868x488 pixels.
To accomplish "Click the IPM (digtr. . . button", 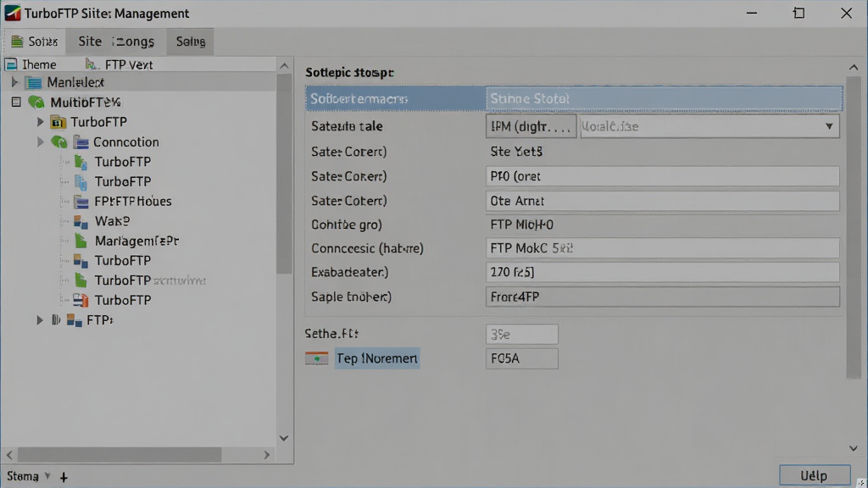I will [531, 127].
